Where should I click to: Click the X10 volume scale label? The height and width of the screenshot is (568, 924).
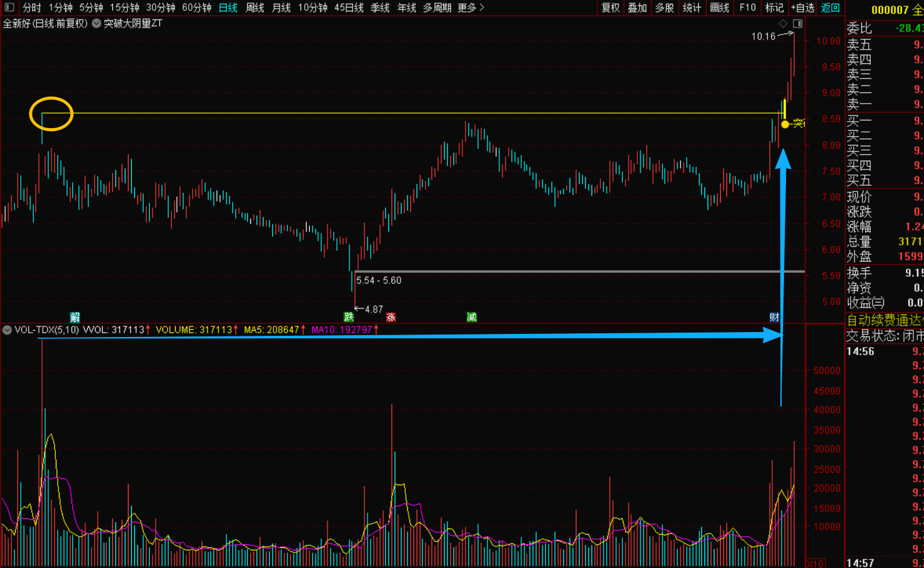pos(815,563)
